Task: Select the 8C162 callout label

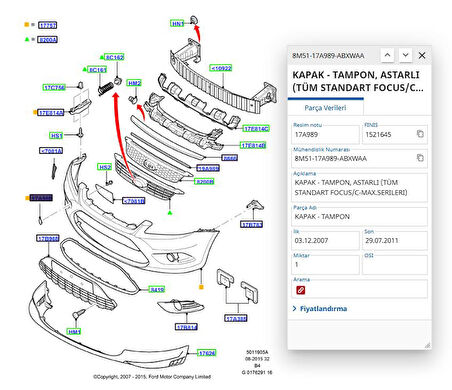Action: pyautogui.click(x=114, y=57)
